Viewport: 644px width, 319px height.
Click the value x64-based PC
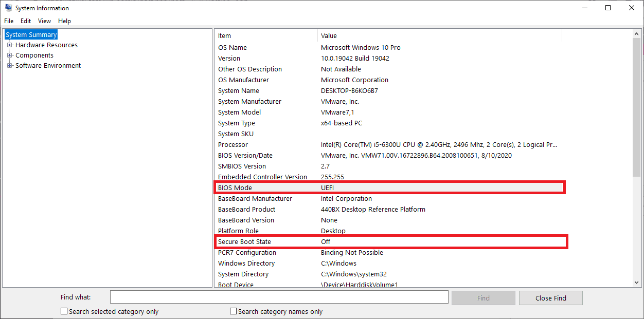[342, 123]
